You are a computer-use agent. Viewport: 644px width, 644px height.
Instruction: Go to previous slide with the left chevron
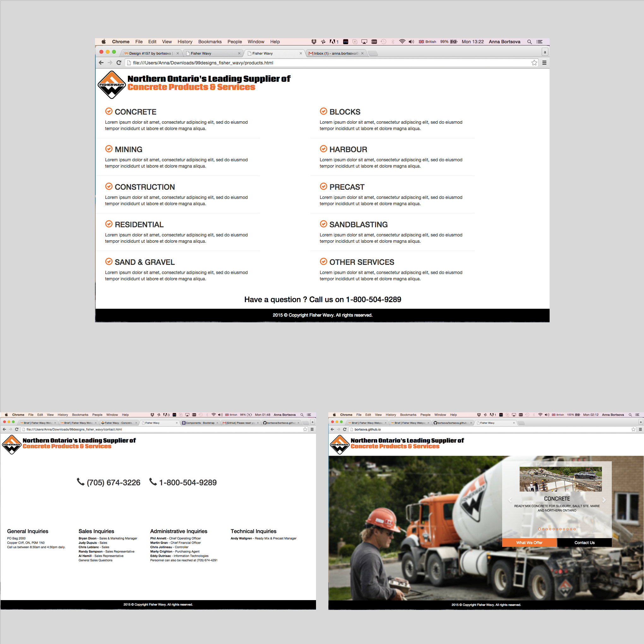point(510,500)
